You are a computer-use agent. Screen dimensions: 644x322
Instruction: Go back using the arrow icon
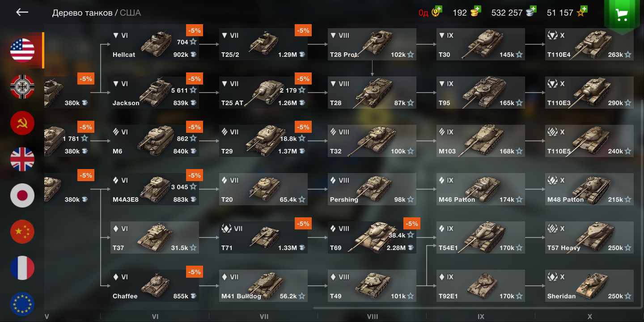click(x=22, y=12)
